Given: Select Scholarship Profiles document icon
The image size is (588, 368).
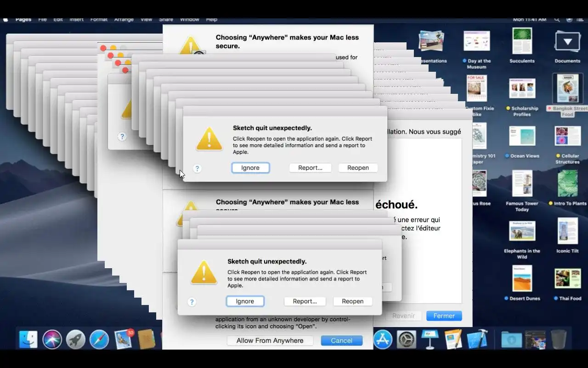Looking at the screenshot, I should 522,88.
